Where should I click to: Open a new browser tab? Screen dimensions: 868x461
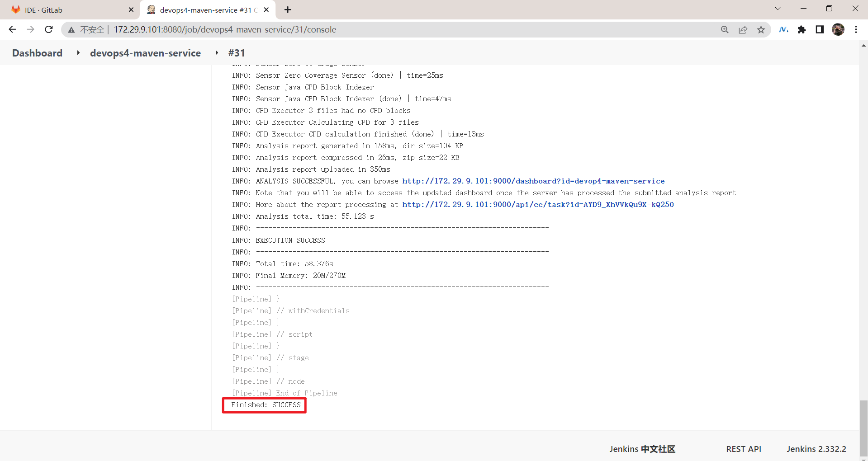coord(288,9)
